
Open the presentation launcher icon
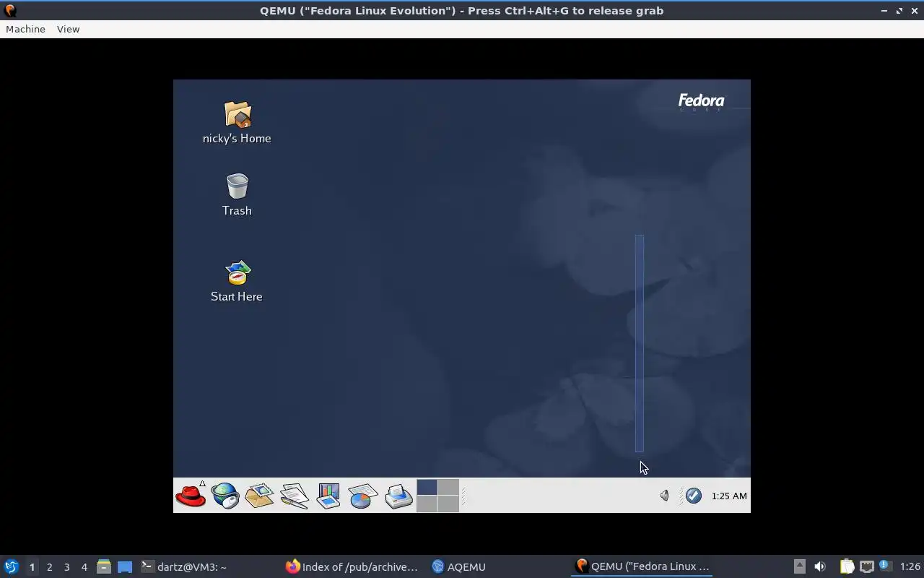pos(328,496)
